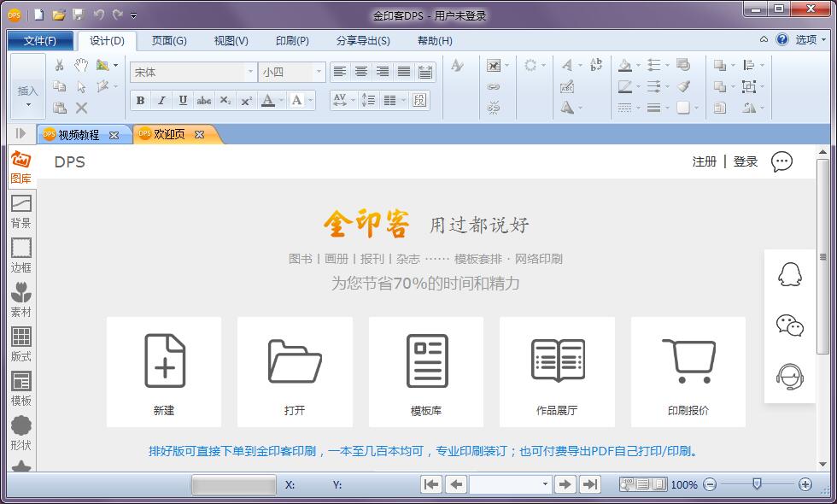This screenshot has height=504, width=837.
Task: Switch to the 视频教程 document tab
Action: click(79, 135)
